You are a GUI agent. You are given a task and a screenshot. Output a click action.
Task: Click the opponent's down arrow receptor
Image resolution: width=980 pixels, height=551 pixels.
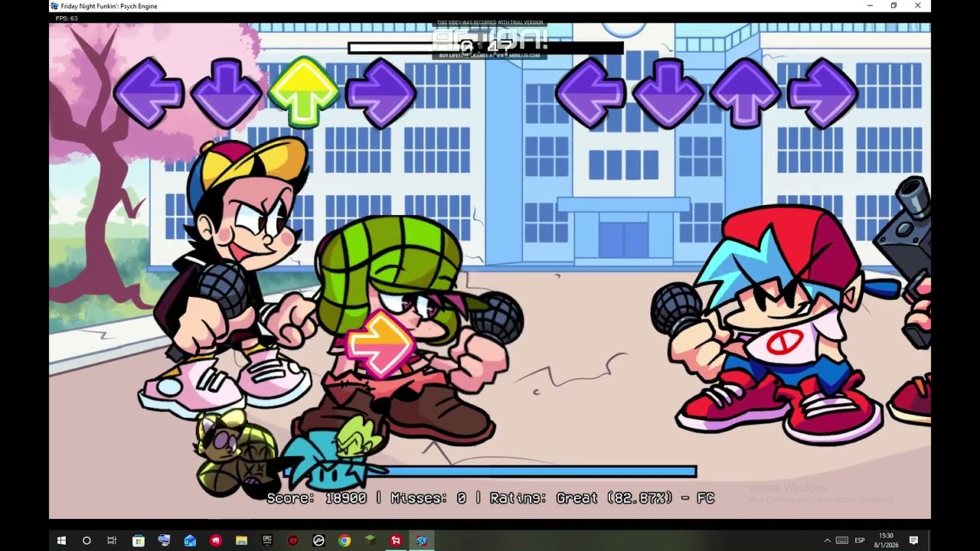point(226,93)
